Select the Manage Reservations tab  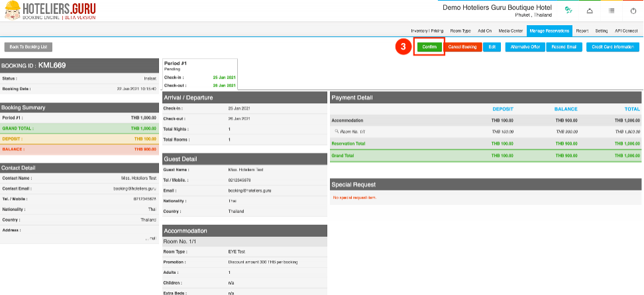[550, 30]
